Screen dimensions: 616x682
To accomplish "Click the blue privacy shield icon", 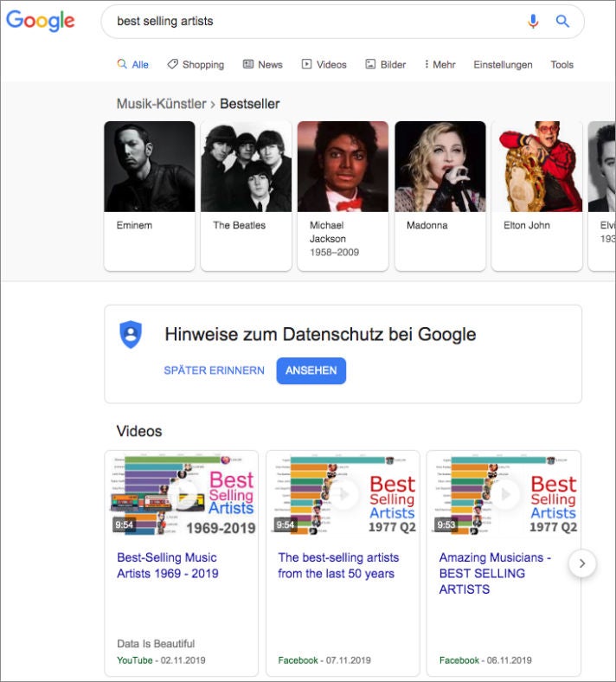I will 131,334.
